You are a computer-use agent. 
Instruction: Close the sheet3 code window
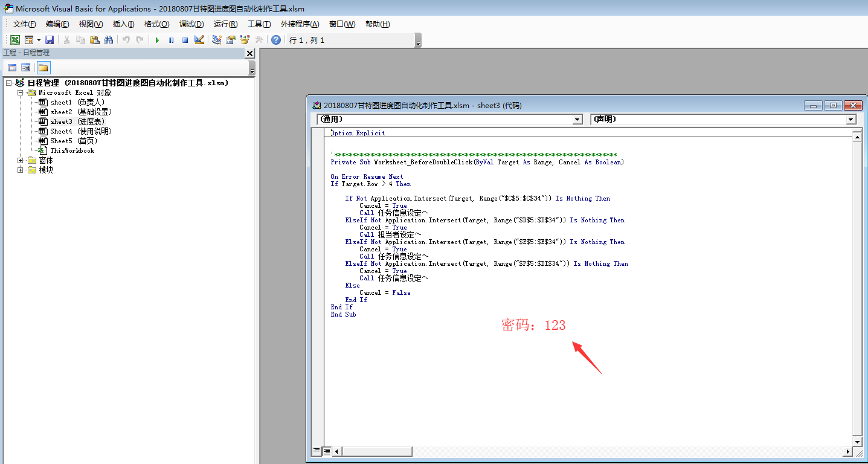[853, 105]
